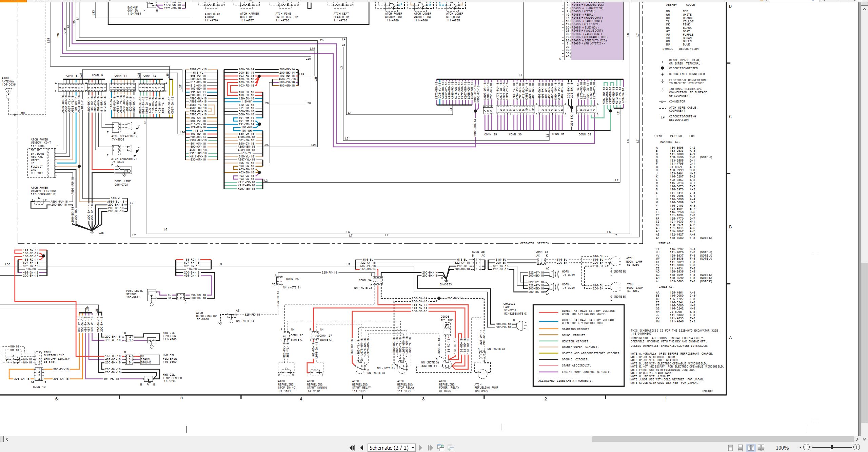Click the 'CABLE AS.' table heading

point(666,287)
